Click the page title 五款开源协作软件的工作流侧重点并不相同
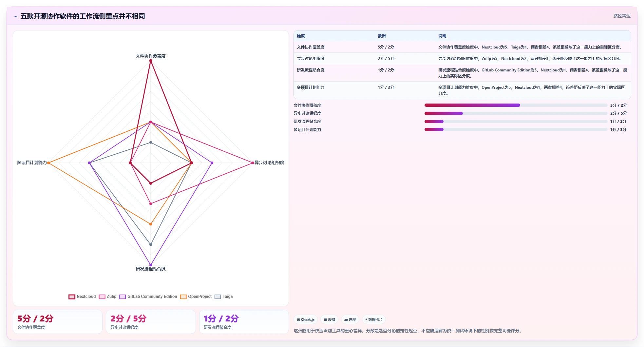The height and width of the screenshot is (347, 644). click(x=83, y=16)
